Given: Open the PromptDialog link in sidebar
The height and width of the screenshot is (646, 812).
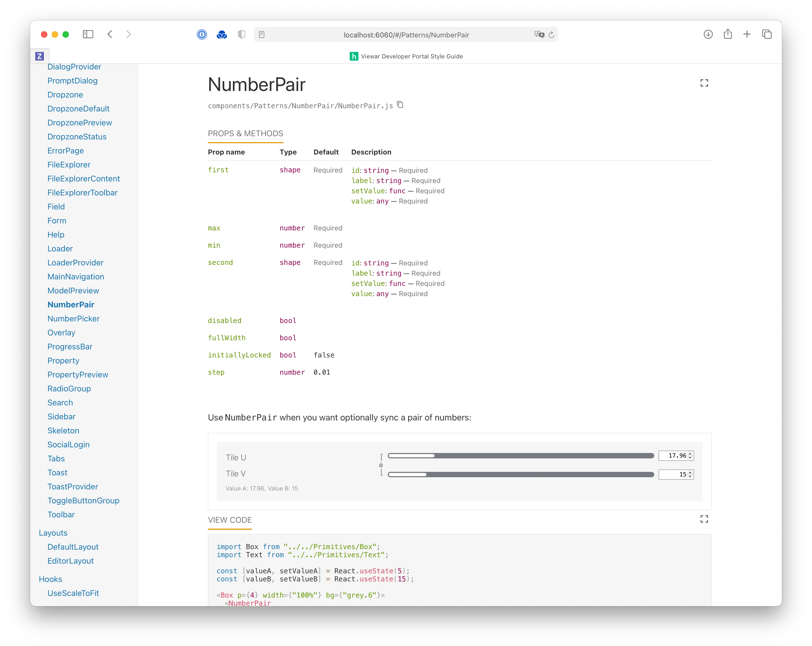Looking at the screenshot, I should (72, 80).
